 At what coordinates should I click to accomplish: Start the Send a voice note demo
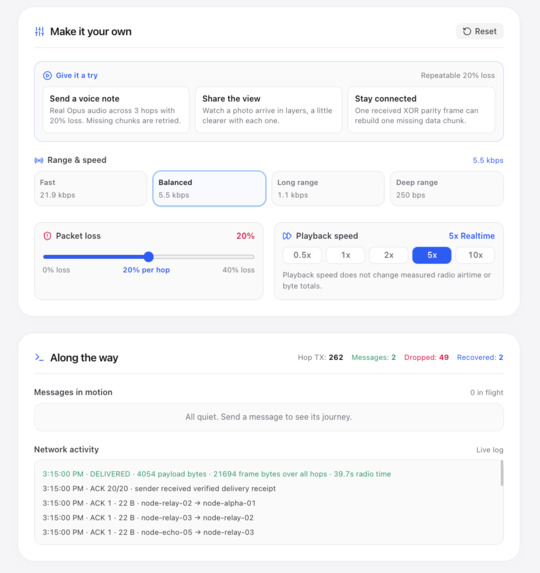click(116, 110)
